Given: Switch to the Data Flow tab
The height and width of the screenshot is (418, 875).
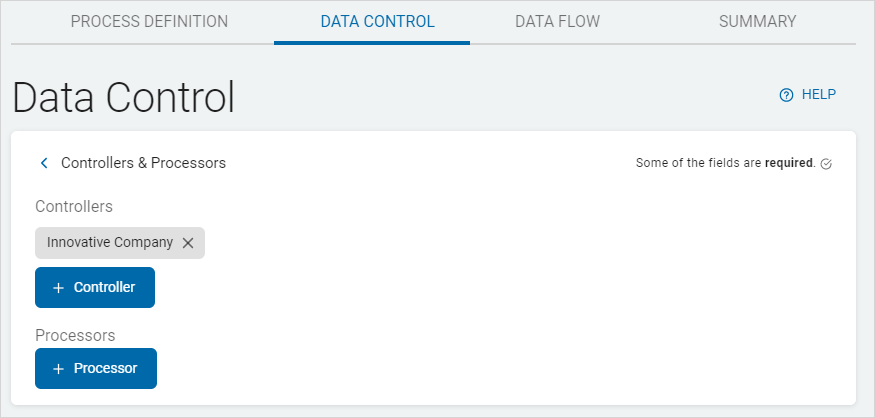Looking at the screenshot, I should 557,21.
